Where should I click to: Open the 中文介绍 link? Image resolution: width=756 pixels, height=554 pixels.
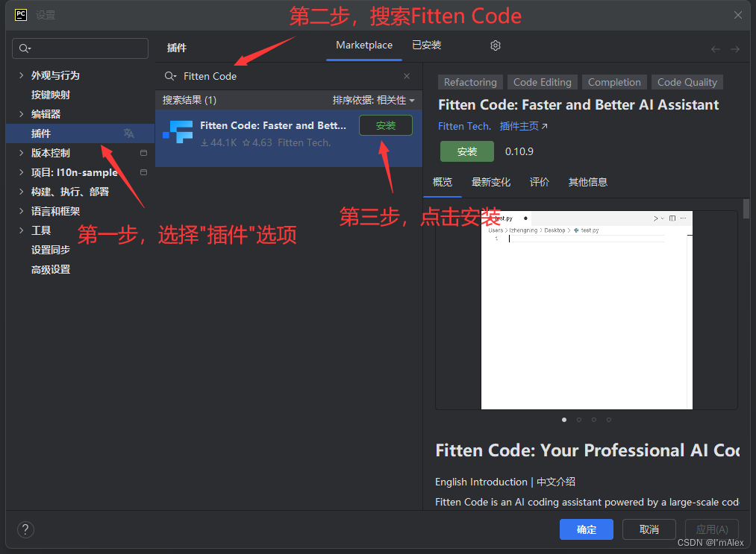pos(555,482)
